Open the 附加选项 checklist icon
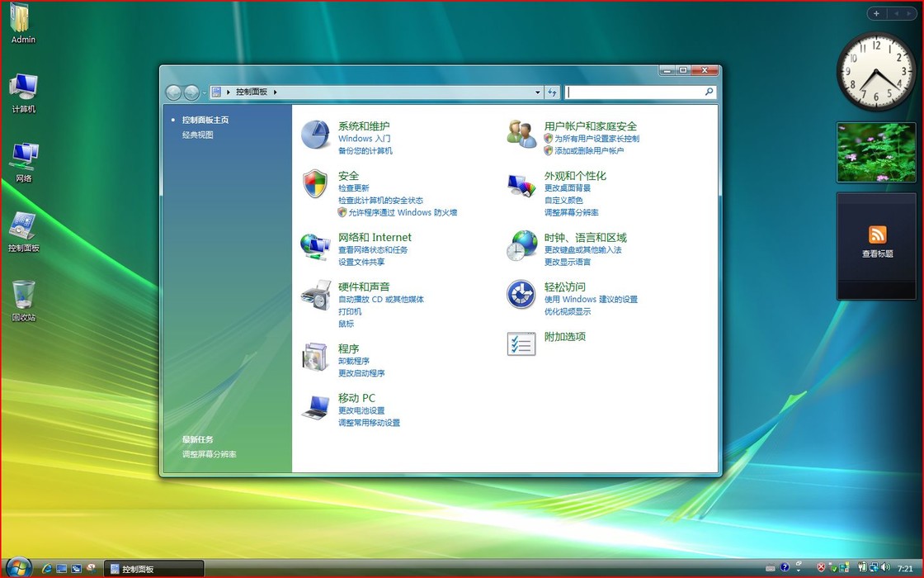 tap(521, 343)
